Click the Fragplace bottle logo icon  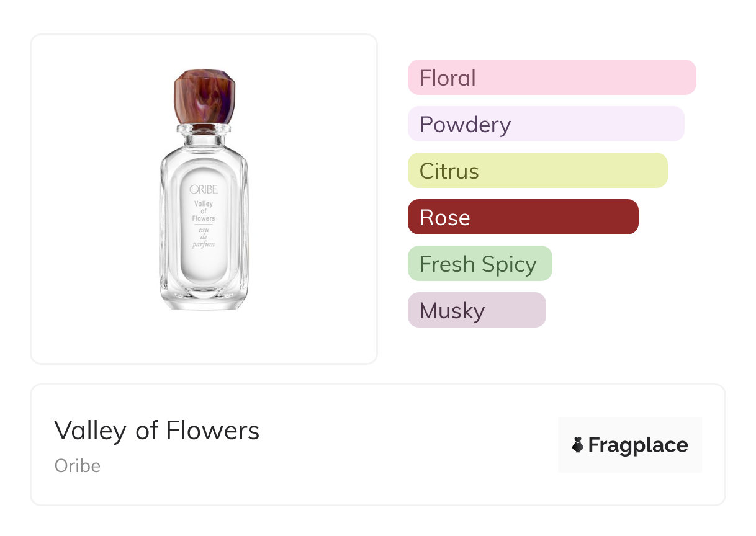coord(578,445)
